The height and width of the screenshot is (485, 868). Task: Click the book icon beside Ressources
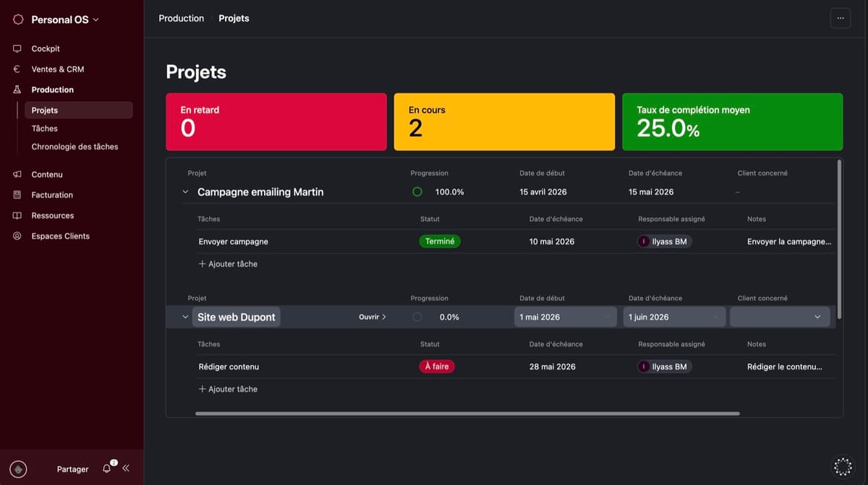(17, 215)
